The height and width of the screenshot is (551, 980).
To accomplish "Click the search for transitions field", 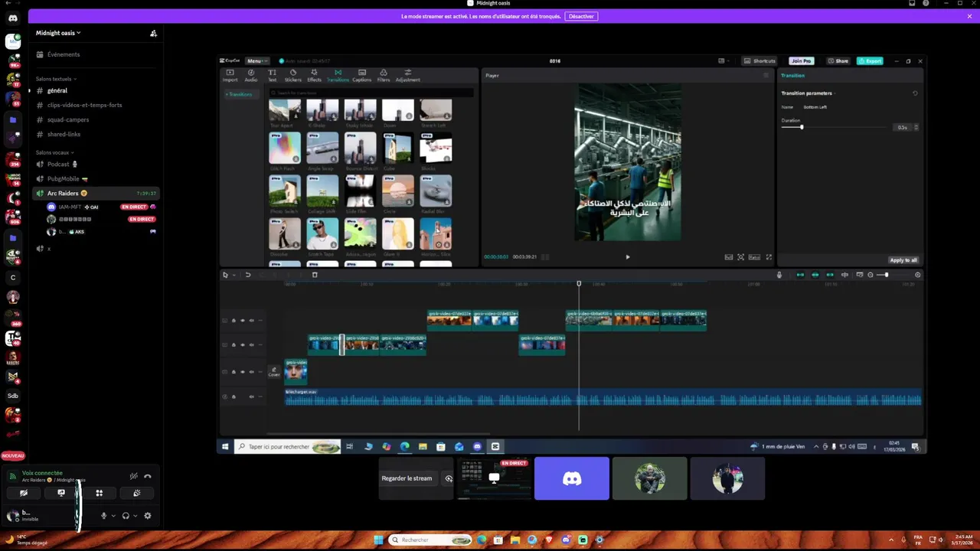I will (x=371, y=93).
